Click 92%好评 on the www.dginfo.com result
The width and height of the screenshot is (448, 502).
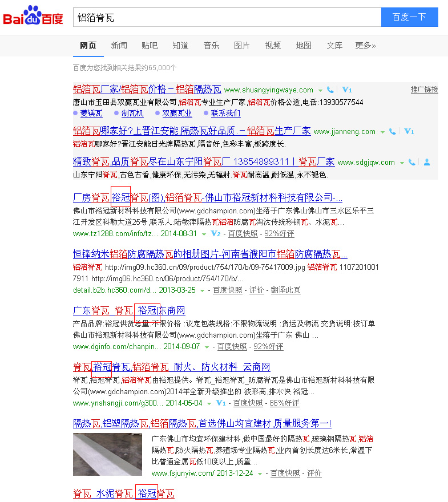(x=268, y=347)
